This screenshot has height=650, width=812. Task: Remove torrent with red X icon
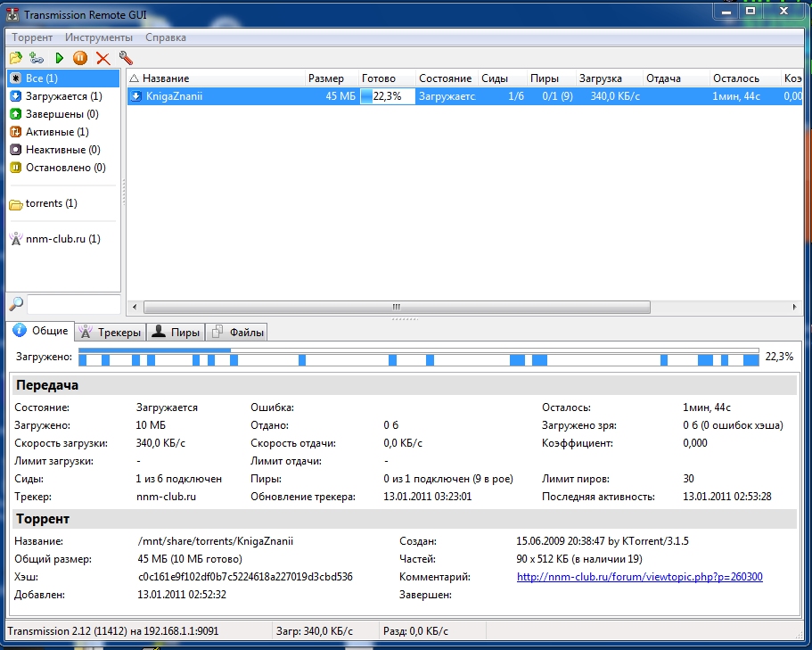pos(103,58)
